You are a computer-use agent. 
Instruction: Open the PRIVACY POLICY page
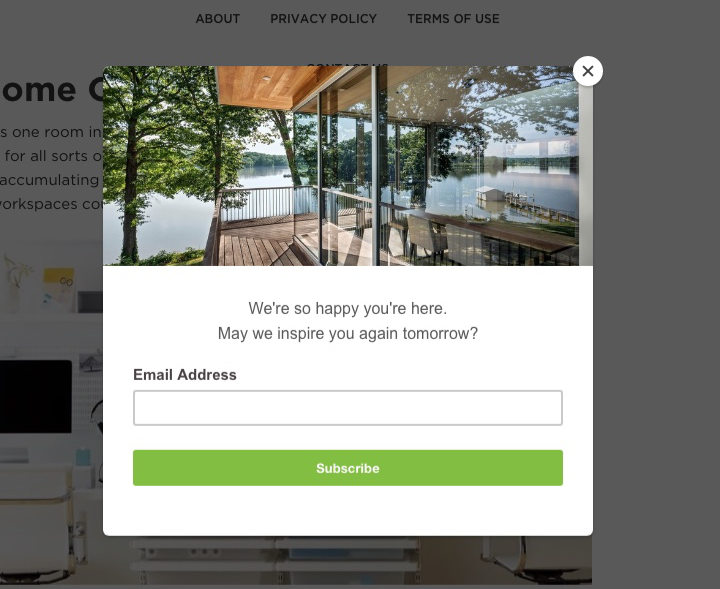click(323, 19)
